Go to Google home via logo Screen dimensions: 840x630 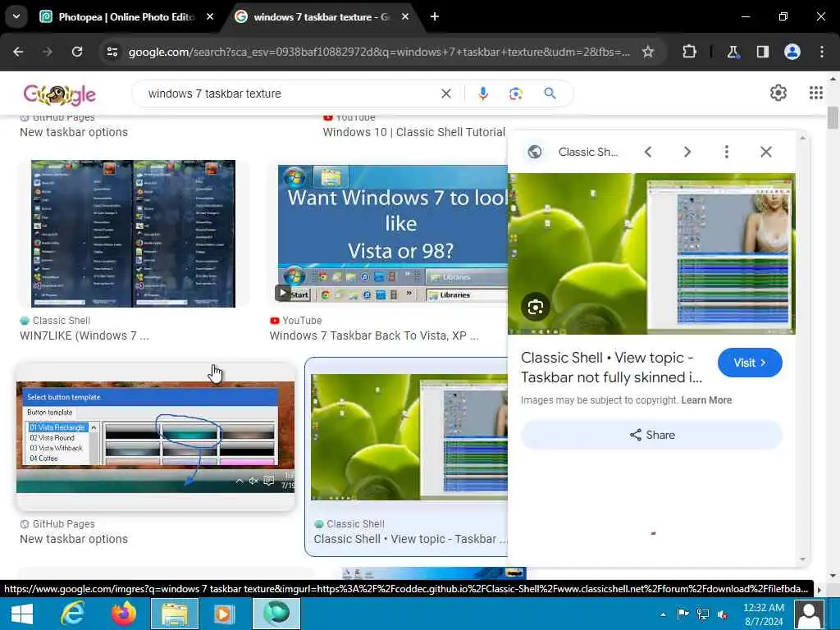[x=59, y=94]
